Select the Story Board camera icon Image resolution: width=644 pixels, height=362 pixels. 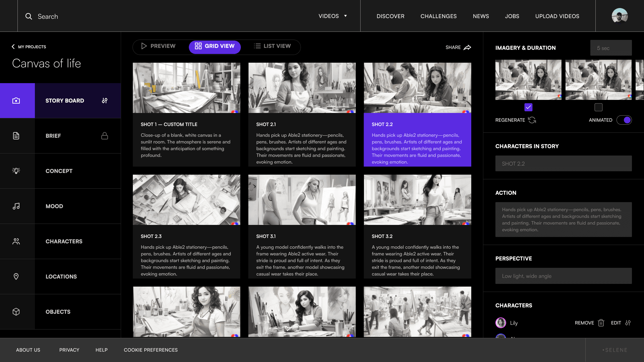click(16, 101)
